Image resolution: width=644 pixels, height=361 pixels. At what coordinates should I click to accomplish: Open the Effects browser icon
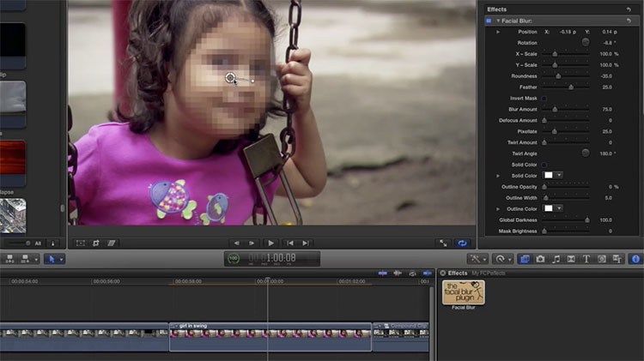point(524,258)
